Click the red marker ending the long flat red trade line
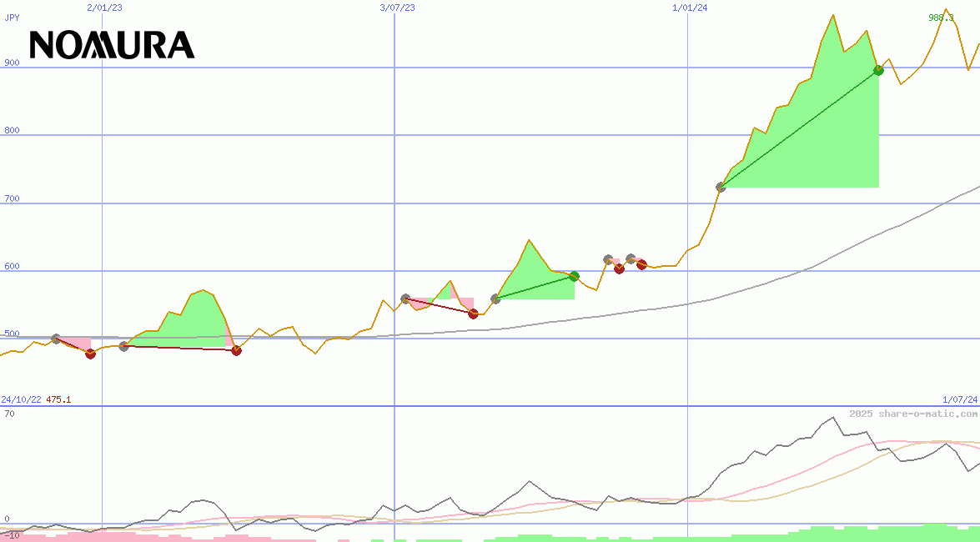Image resolution: width=980 pixels, height=542 pixels. 236,350
